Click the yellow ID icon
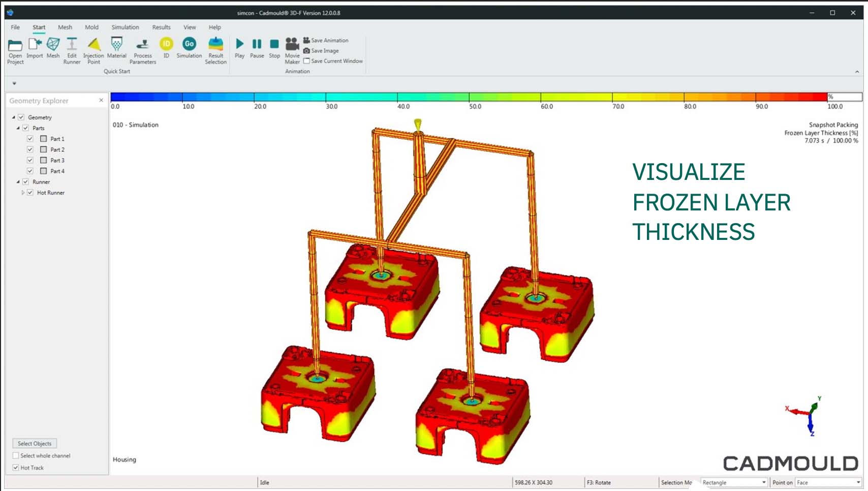This screenshot has height=491, width=868. (166, 44)
